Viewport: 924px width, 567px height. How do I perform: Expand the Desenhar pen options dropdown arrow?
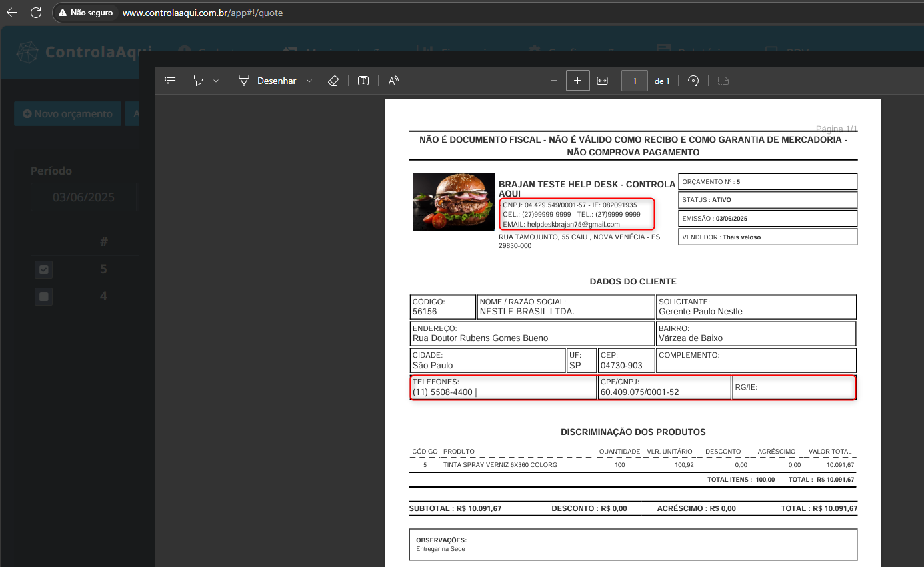pyautogui.click(x=309, y=81)
